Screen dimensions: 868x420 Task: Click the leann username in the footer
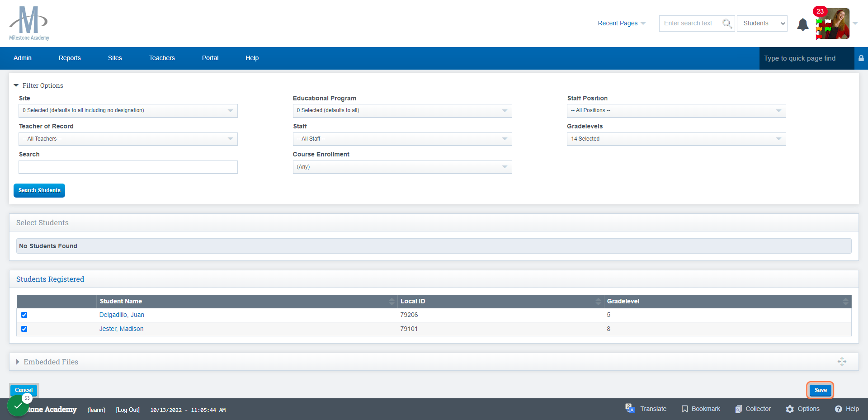[96, 410]
